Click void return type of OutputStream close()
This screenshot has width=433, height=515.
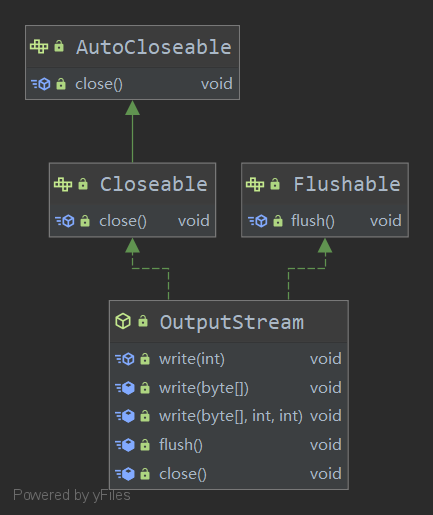(x=326, y=474)
